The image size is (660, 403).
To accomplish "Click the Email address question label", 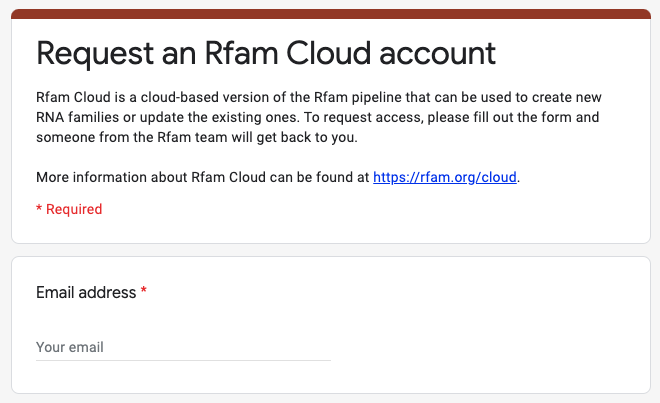I will 86,292.
